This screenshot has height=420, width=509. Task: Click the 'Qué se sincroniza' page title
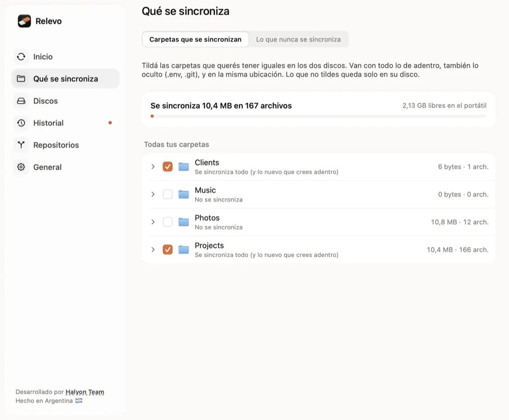tap(186, 12)
